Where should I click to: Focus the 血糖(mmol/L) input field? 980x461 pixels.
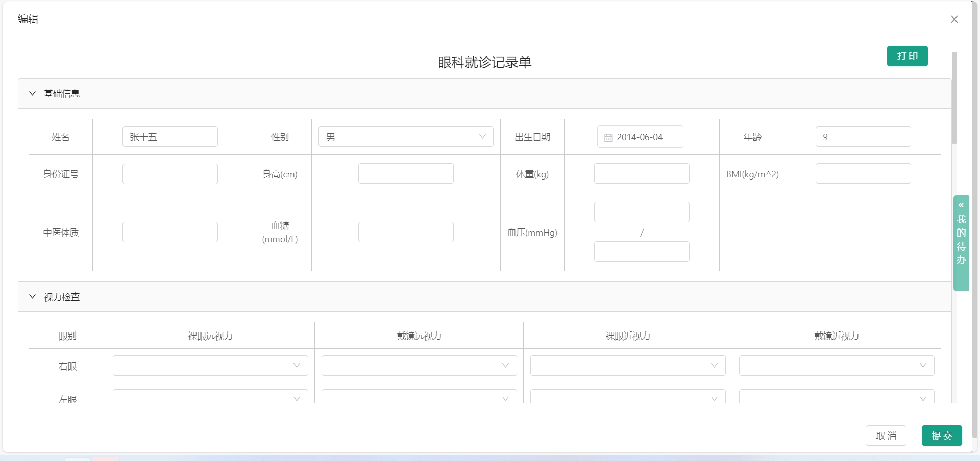(x=406, y=232)
